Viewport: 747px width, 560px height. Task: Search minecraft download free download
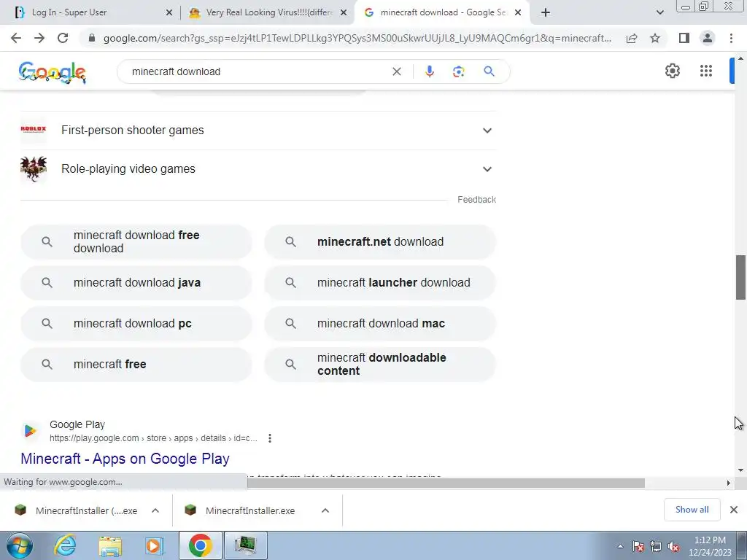[136, 242]
